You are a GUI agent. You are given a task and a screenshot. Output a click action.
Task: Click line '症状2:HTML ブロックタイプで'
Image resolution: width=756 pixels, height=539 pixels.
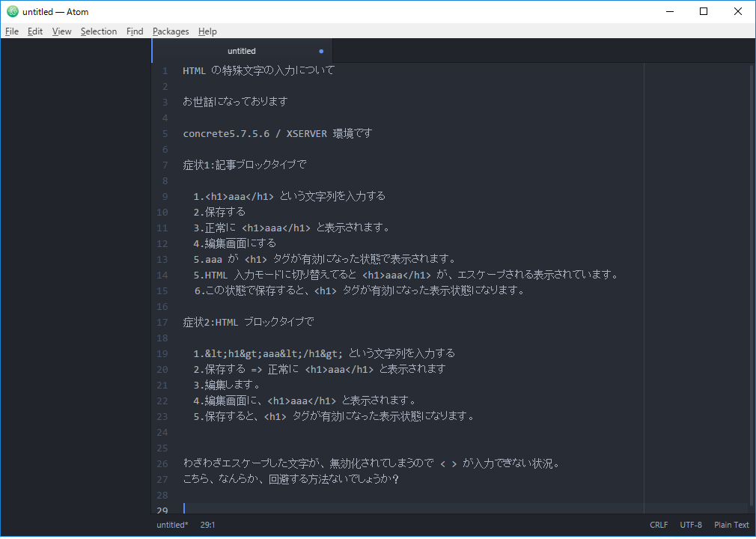click(249, 322)
